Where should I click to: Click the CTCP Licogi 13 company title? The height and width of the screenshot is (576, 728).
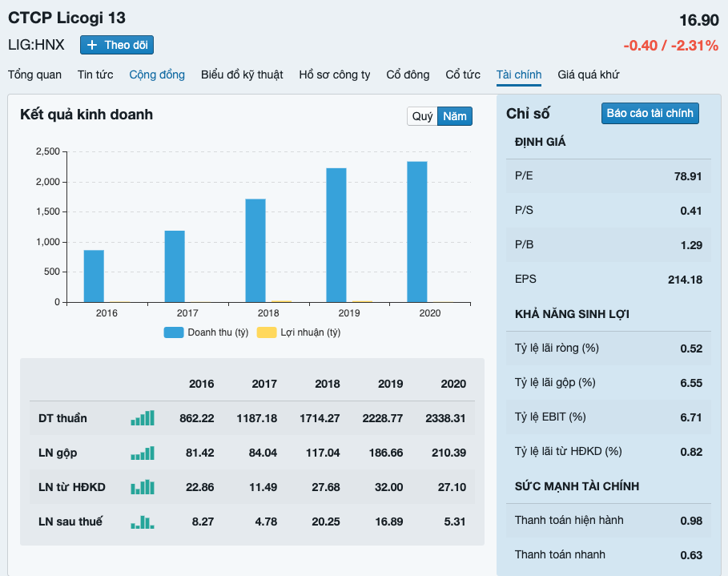pos(66,18)
